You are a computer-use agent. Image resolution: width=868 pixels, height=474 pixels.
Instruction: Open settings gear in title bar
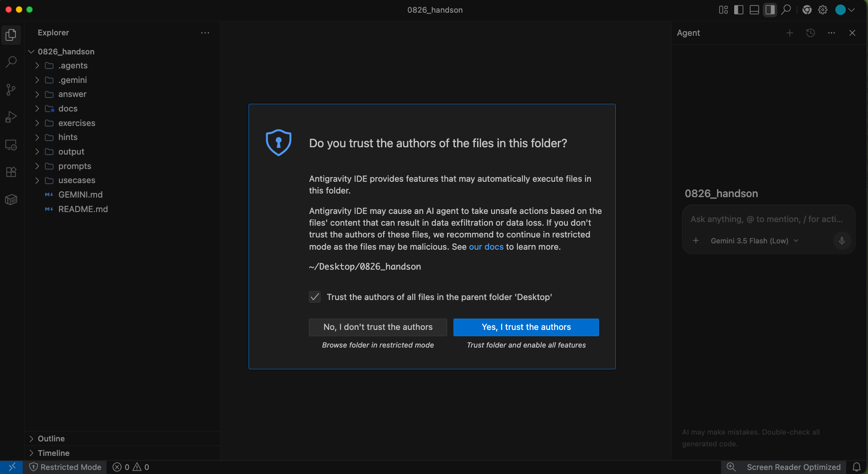pos(823,10)
